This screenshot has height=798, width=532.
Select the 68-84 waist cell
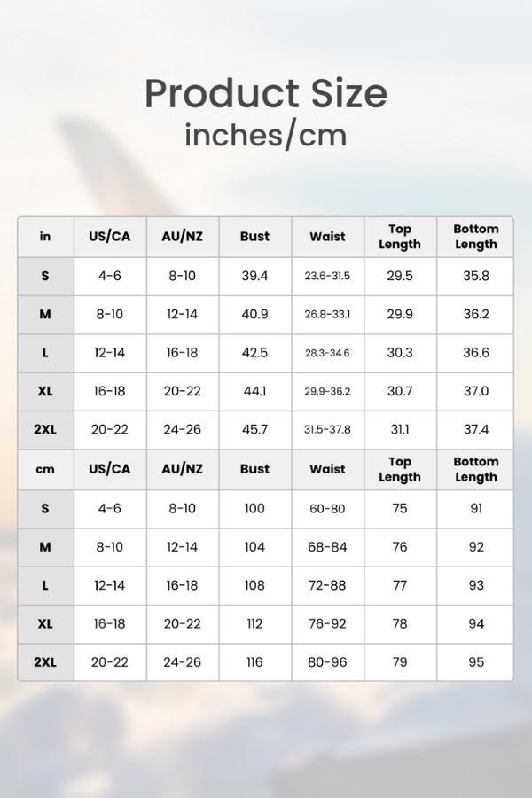pyautogui.click(x=327, y=547)
